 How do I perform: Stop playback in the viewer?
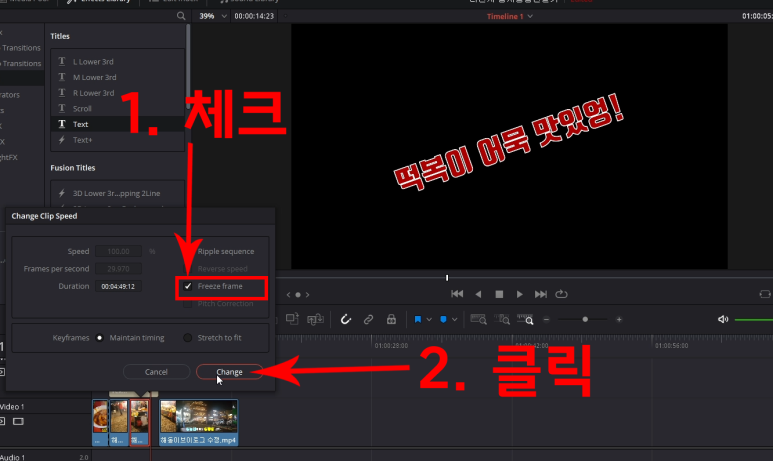pos(499,294)
